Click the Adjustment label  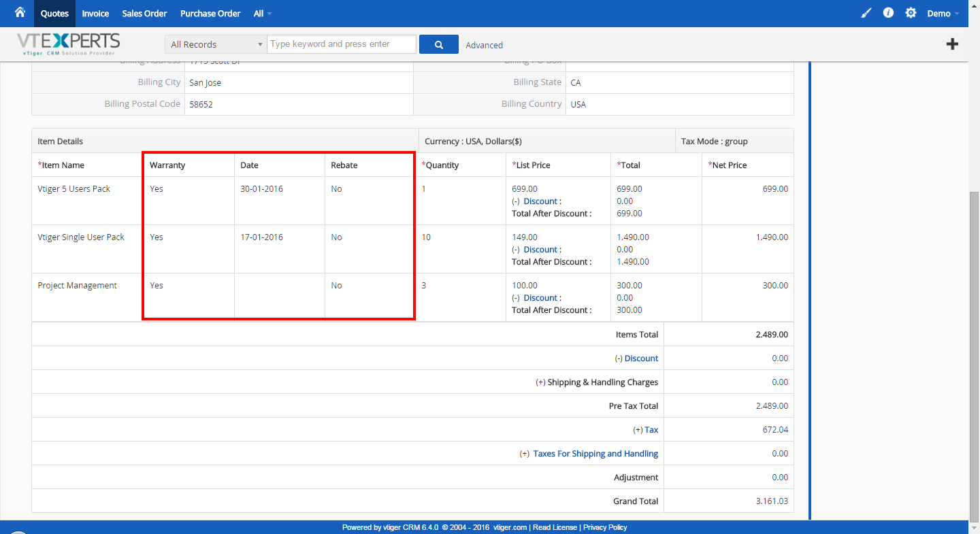pyautogui.click(x=636, y=478)
